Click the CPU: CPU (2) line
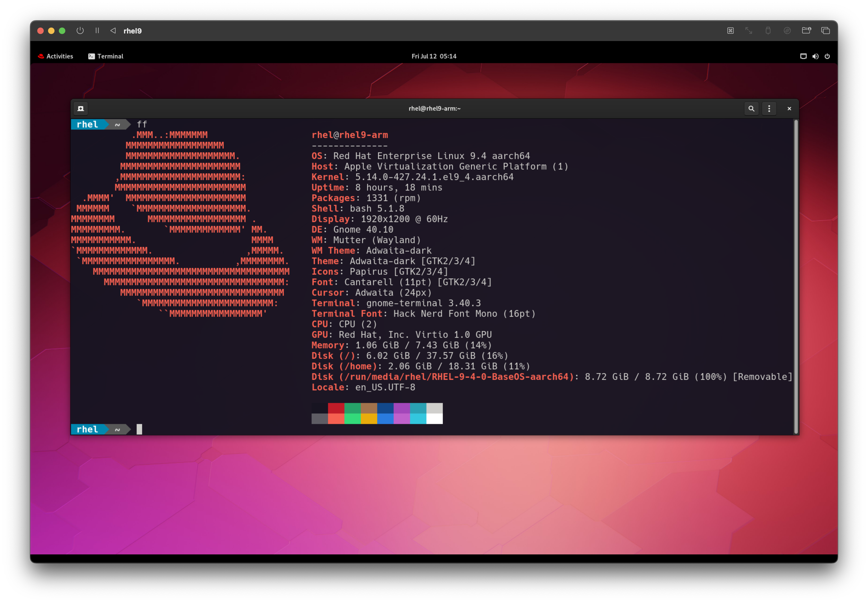This screenshot has height=603, width=868. pos(344,324)
